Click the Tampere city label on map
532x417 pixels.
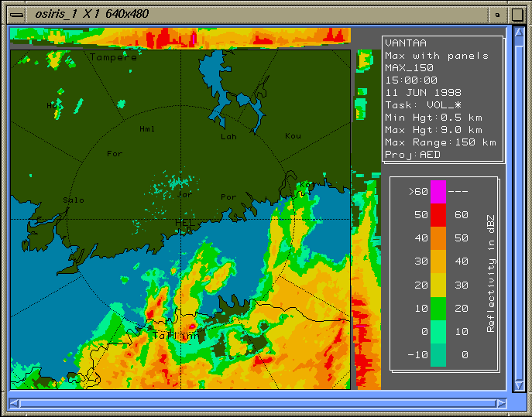pos(113,57)
